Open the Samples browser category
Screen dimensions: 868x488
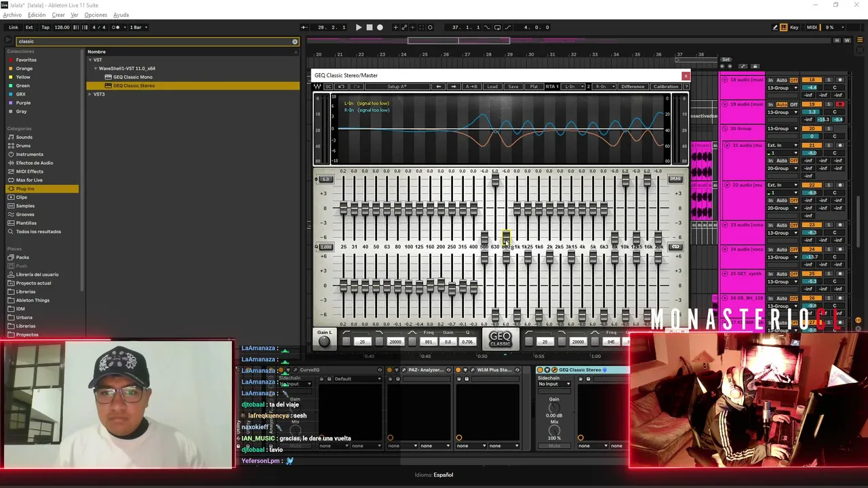(x=25, y=206)
